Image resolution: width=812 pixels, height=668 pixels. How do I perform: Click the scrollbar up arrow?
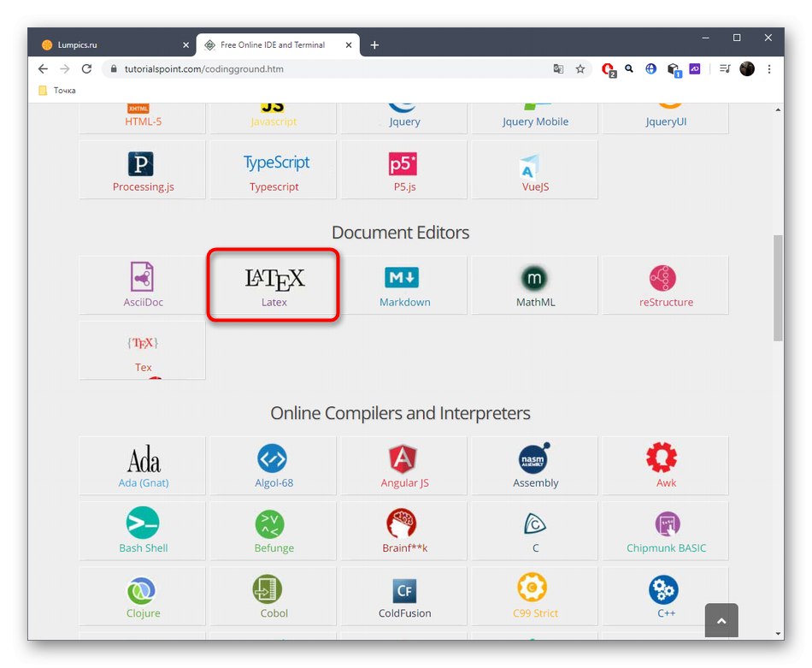pos(778,109)
